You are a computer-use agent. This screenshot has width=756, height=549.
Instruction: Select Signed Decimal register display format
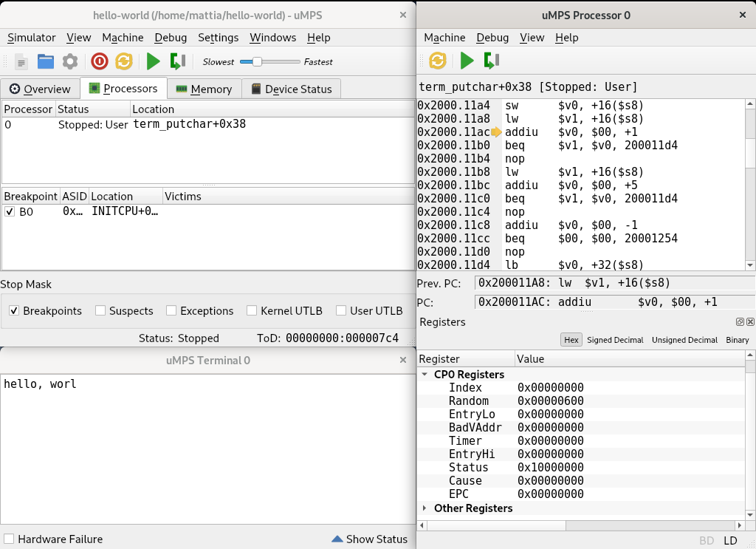[616, 340]
